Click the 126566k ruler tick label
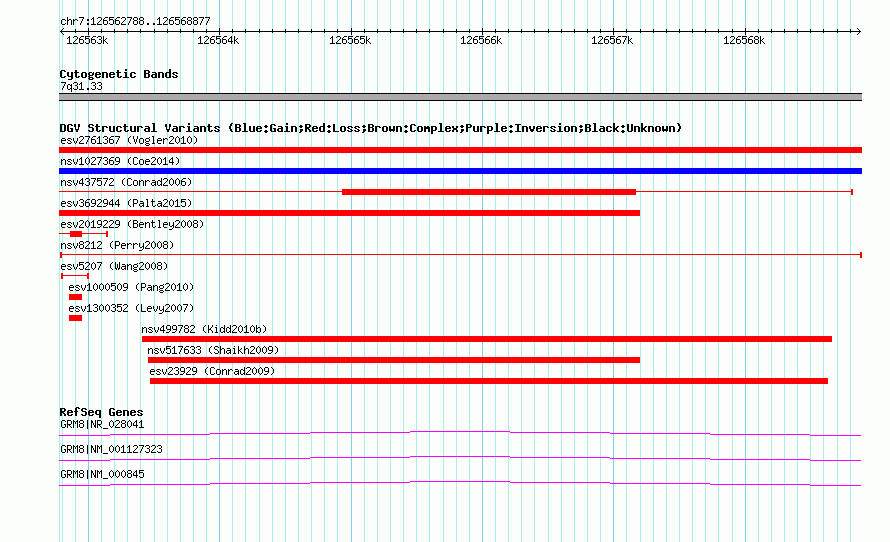This screenshot has width=890, height=542. pos(481,40)
